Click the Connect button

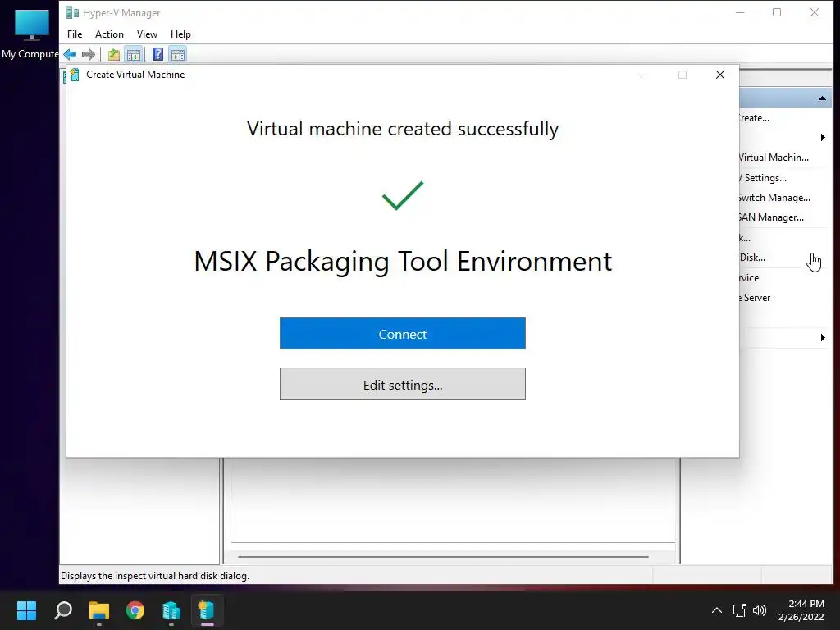click(x=402, y=334)
